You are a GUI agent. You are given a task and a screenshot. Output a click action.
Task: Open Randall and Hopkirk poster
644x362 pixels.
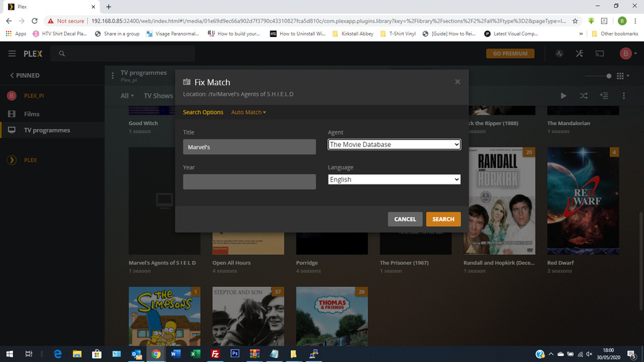point(499,201)
